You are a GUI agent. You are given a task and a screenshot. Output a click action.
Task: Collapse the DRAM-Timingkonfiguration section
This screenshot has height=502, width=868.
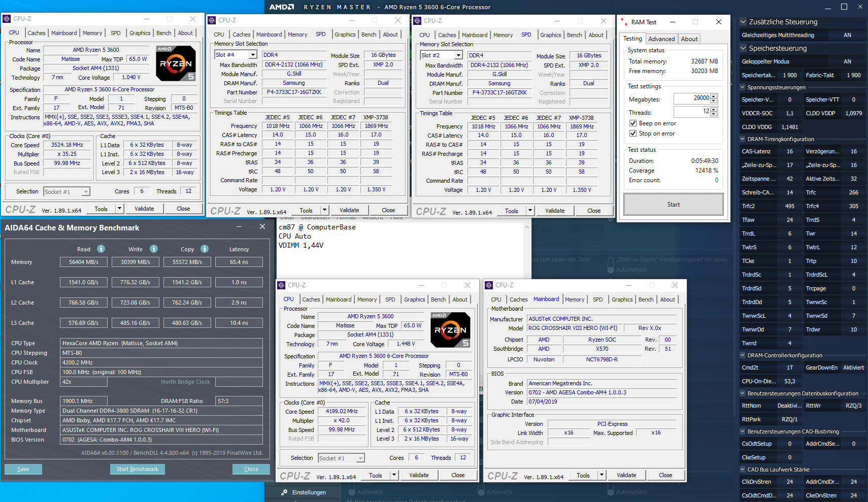(x=743, y=139)
